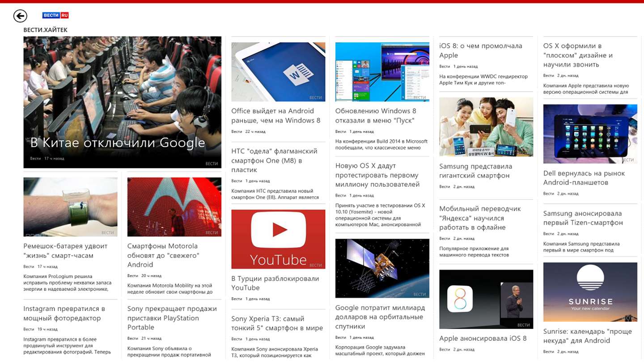Open HTC 'одела' флагманский смартфон One (M8) headline

click(x=274, y=160)
